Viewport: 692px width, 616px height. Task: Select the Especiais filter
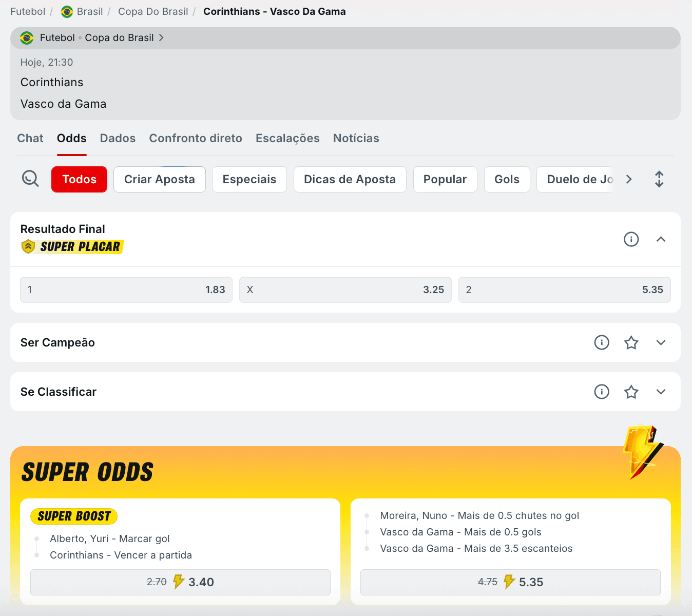click(249, 179)
